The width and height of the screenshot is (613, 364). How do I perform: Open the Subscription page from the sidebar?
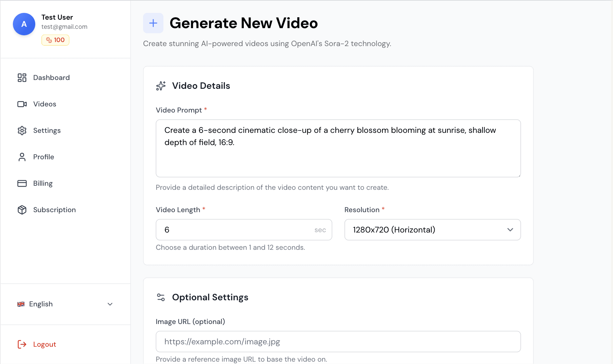pos(54,210)
